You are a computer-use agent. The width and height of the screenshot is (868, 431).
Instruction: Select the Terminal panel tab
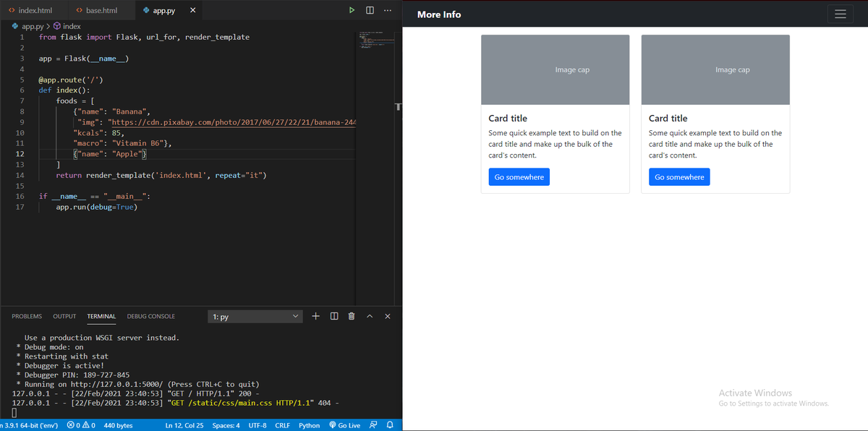(x=101, y=316)
